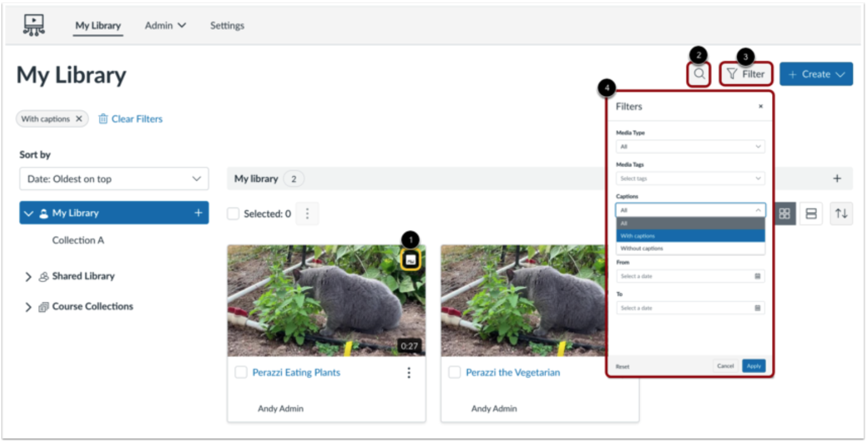Open the Admin dropdown menu
The height and width of the screenshot is (441, 868).
click(x=166, y=25)
